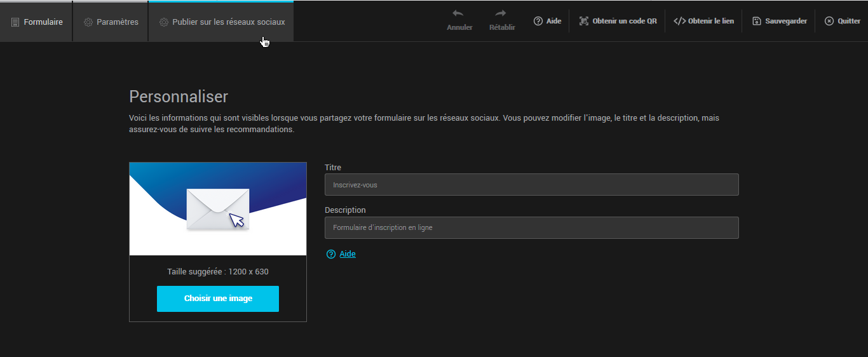Click the gear icon on Paramètres tab
The width and height of the screenshot is (868, 357).
tap(88, 22)
